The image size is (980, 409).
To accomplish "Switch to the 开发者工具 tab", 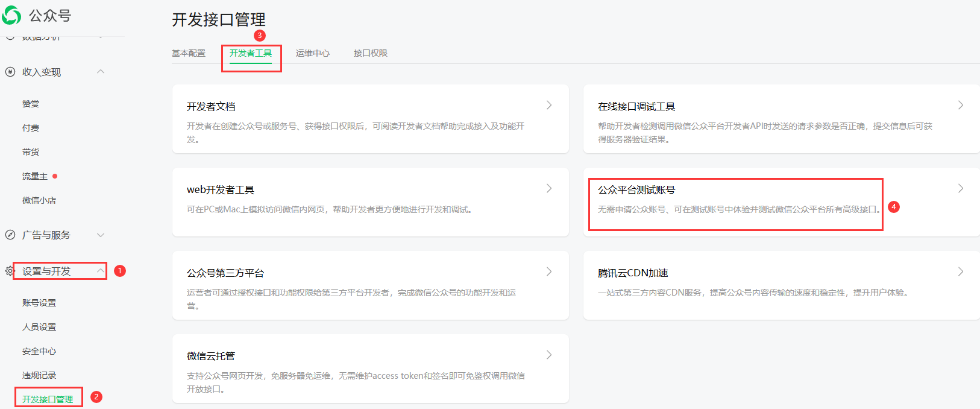I will (251, 53).
